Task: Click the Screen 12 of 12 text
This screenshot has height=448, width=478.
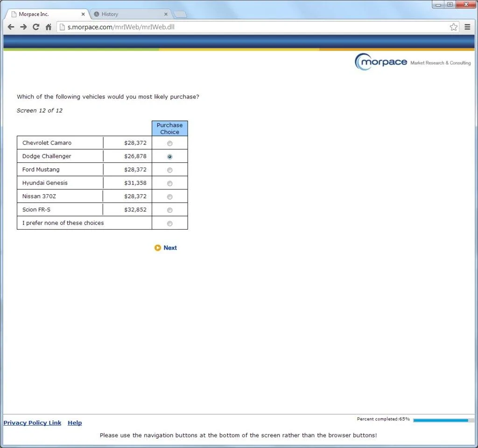Action: (40, 110)
